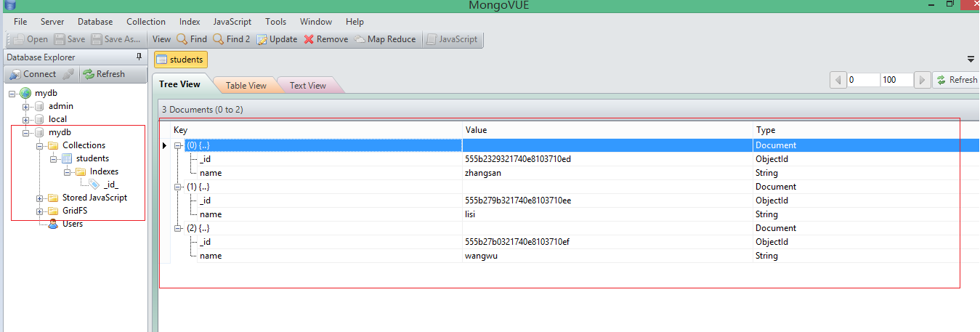Screen dimensions: 980x332
Task: Click the Find 2 toolbar button
Action: pyautogui.click(x=232, y=39)
